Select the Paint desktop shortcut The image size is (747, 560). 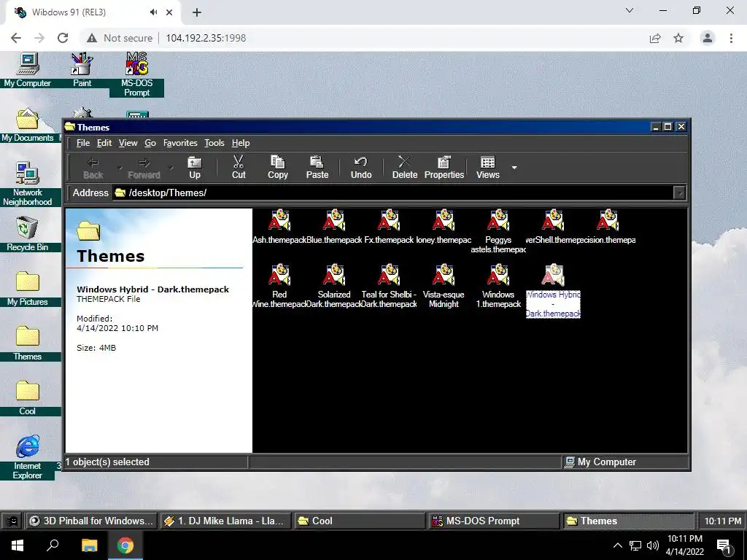[x=82, y=71]
